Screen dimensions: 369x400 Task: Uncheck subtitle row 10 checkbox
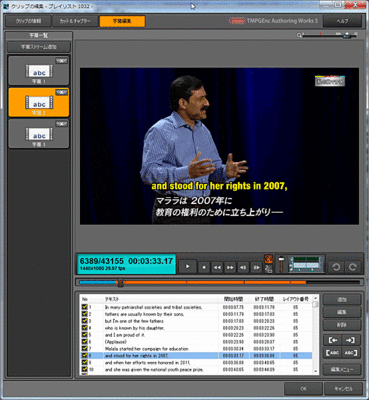tap(85, 369)
